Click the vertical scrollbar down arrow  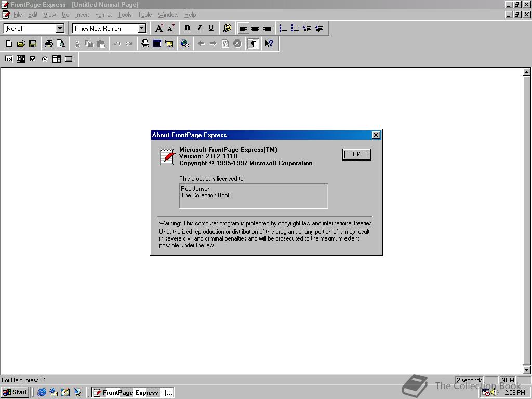click(527, 370)
